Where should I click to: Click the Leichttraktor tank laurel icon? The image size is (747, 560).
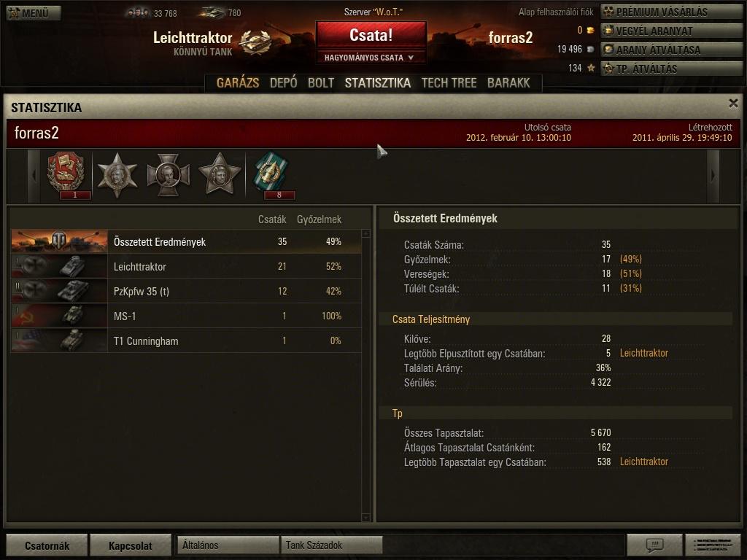(x=255, y=42)
